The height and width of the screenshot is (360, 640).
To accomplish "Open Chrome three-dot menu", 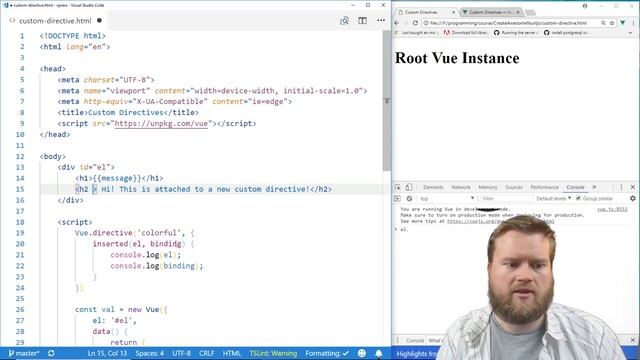I will tap(634, 23).
